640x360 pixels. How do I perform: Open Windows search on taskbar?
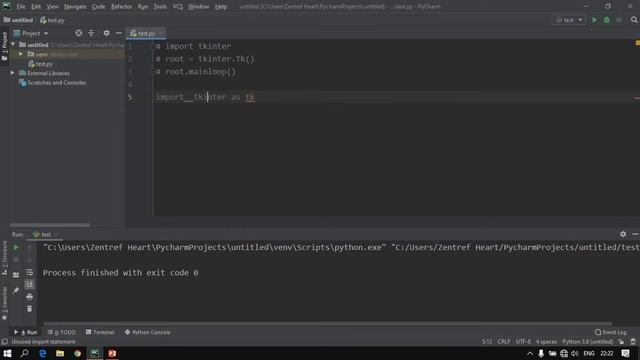click(x=24, y=353)
